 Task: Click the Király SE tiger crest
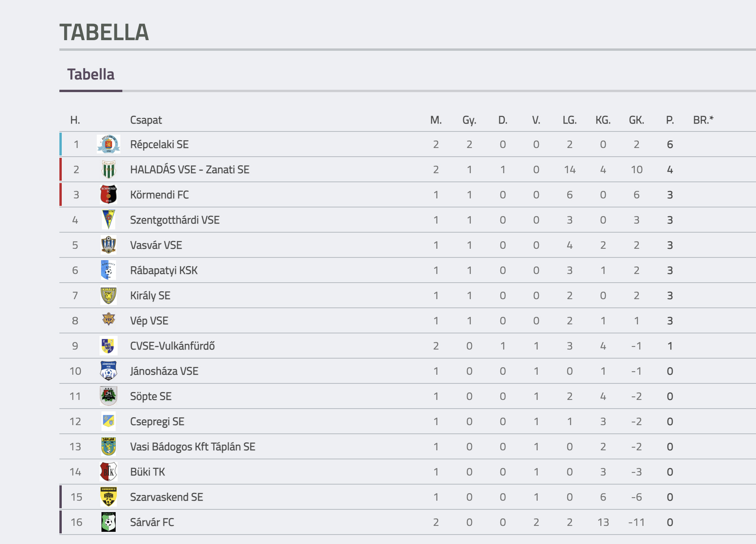click(109, 296)
